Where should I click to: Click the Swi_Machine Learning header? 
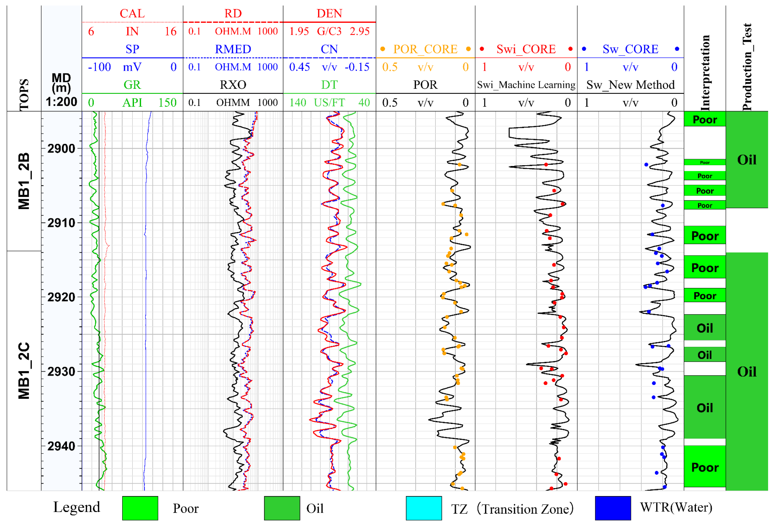coord(526,85)
